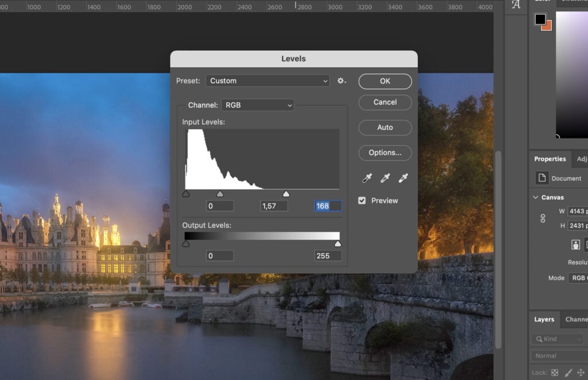
Task: Open the Preset dropdown showing Custom
Action: pyautogui.click(x=267, y=81)
